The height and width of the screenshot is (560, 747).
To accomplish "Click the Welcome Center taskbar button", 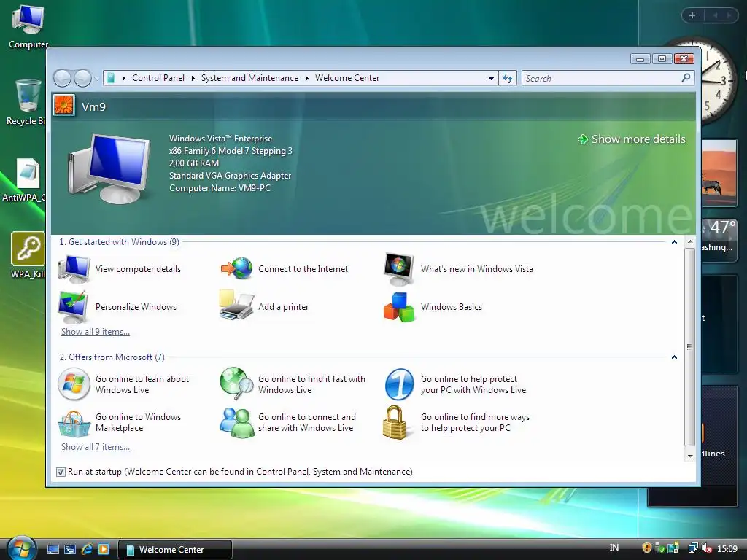I will point(175,550).
